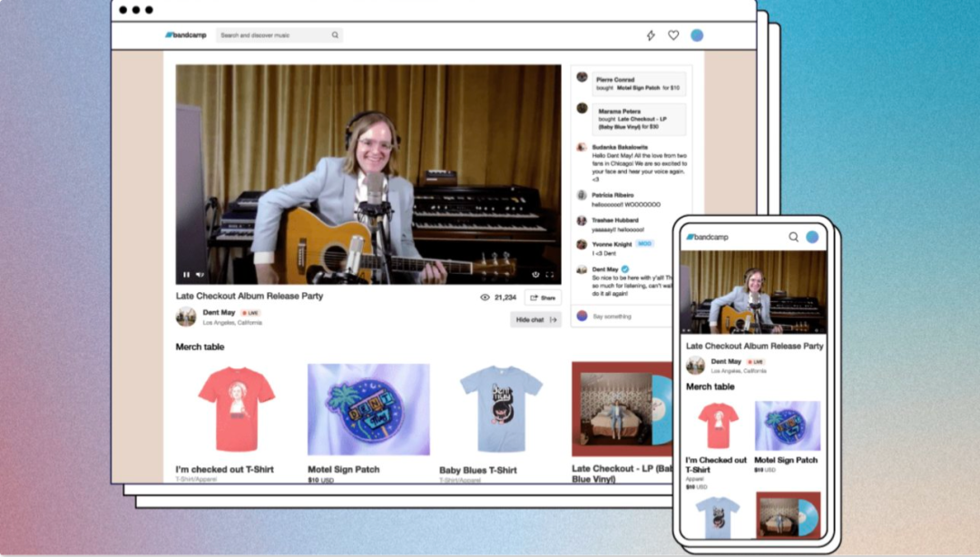Click Pierre Conrad's chat avatar
The image size is (980, 557).
(x=582, y=77)
